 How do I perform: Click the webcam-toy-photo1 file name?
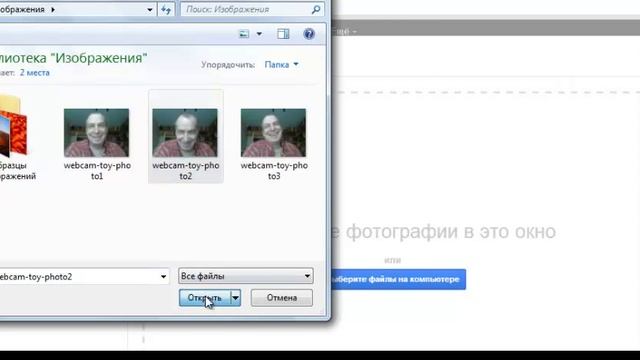coord(97,171)
